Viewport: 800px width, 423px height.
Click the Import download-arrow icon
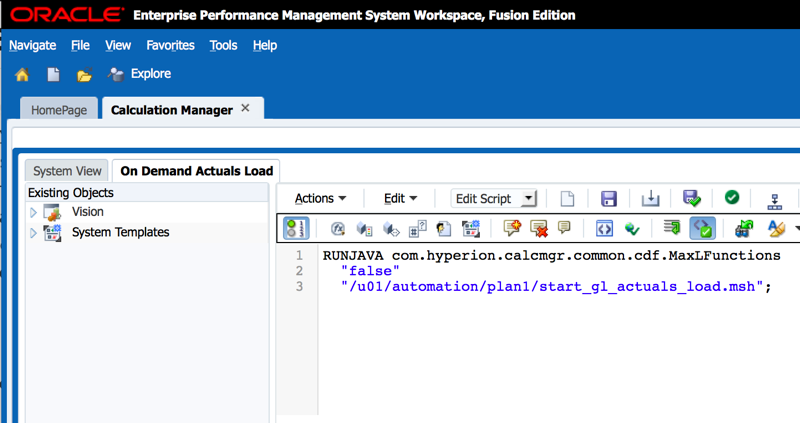[x=651, y=198]
